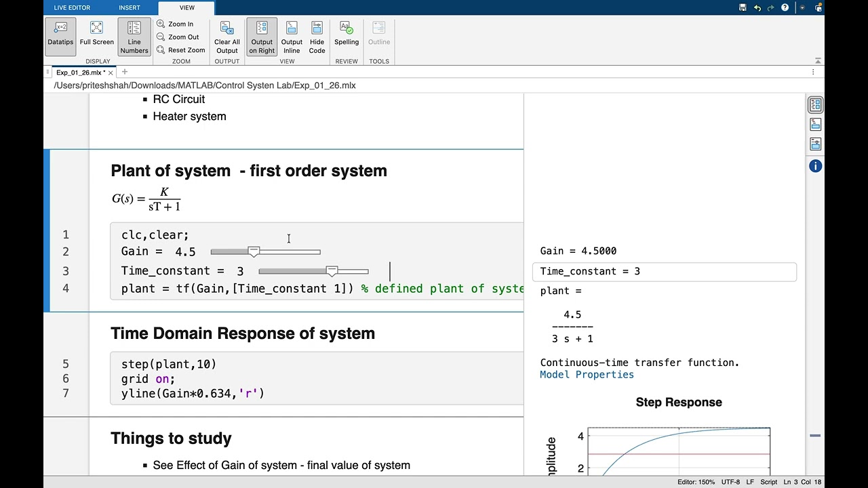Choose output on right layout in sidebar
Image resolution: width=868 pixels, height=488 pixels.
(815, 105)
